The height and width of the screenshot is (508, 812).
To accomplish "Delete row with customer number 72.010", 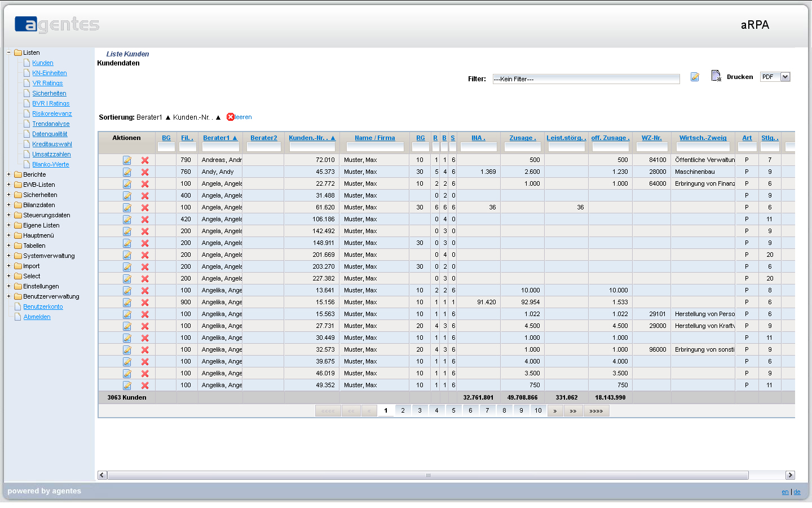I will tap(145, 160).
